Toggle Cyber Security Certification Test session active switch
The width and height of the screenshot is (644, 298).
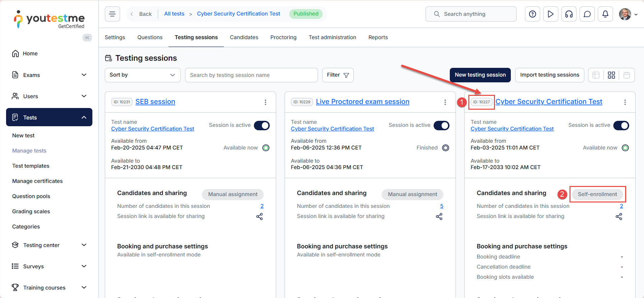[621, 126]
